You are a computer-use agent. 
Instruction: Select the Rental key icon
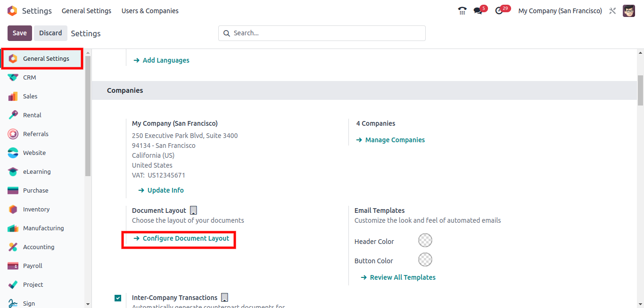(x=13, y=115)
